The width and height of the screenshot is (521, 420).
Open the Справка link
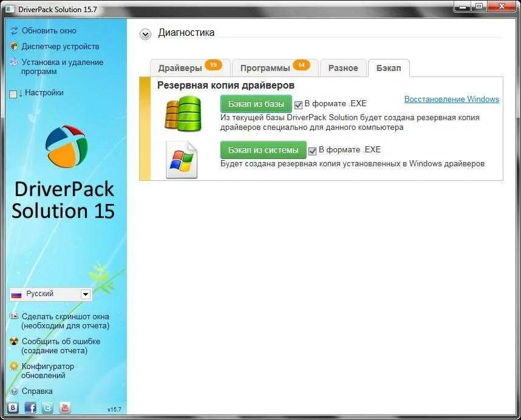(37, 391)
